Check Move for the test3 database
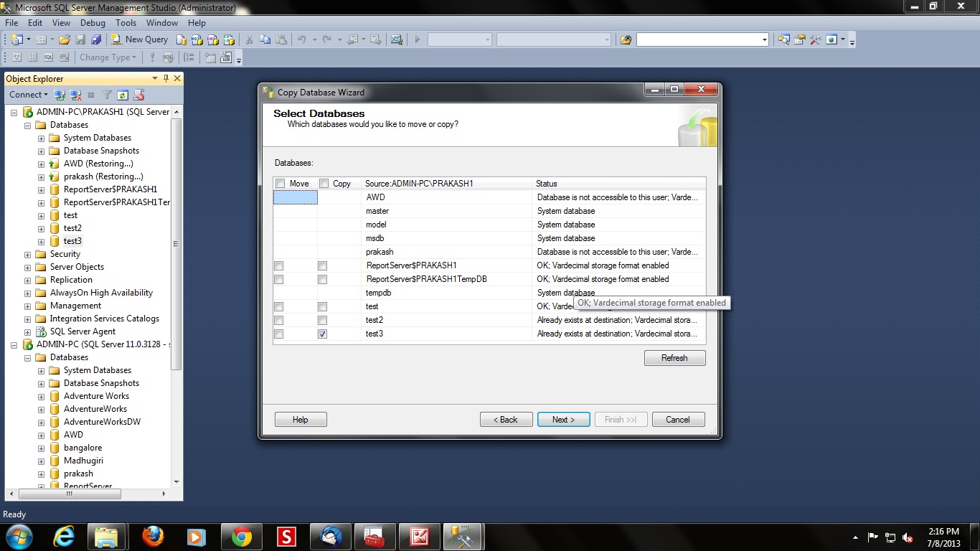980x551 pixels. (278, 334)
